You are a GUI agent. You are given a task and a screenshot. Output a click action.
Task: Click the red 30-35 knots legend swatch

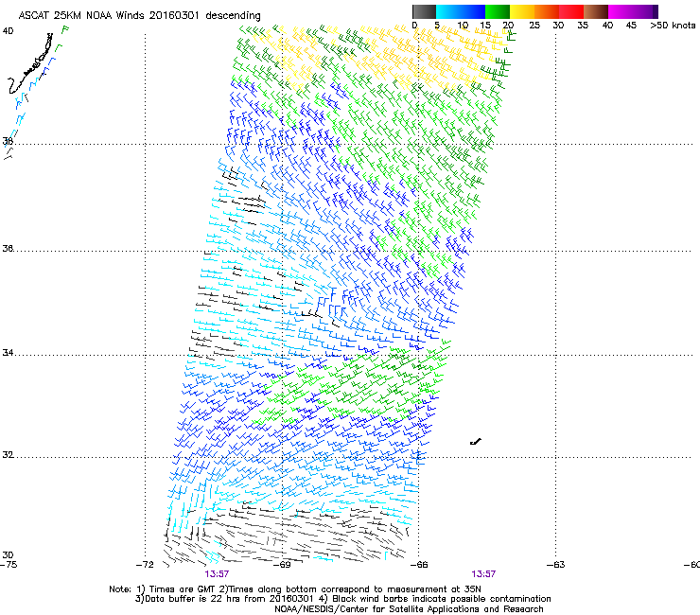[x=571, y=11]
